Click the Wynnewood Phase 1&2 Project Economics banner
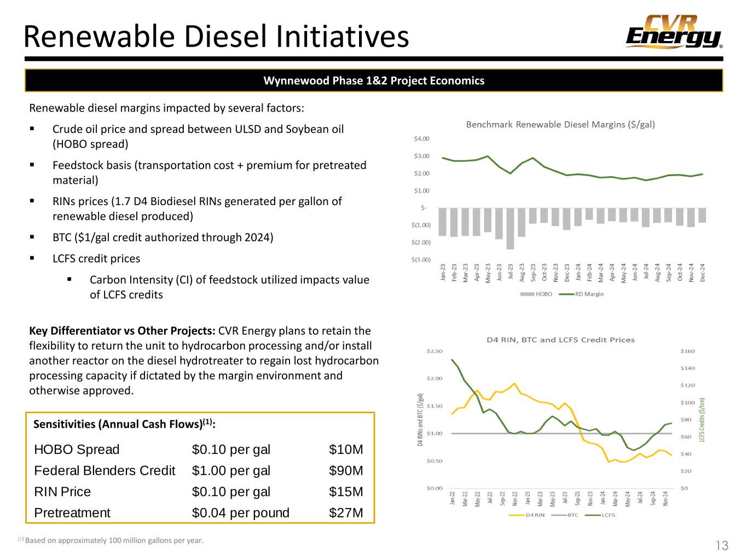The image size is (747, 560). [x=374, y=81]
